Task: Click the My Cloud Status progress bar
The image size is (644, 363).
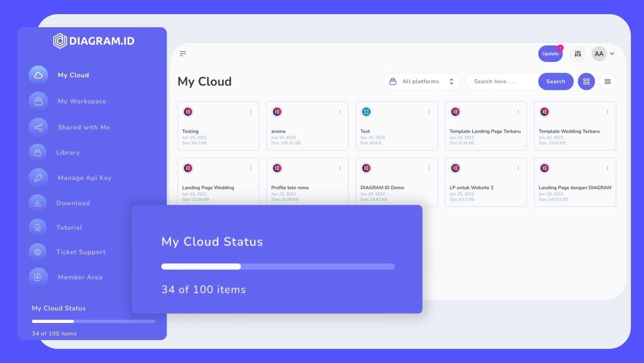Action: (x=278, y=267)
